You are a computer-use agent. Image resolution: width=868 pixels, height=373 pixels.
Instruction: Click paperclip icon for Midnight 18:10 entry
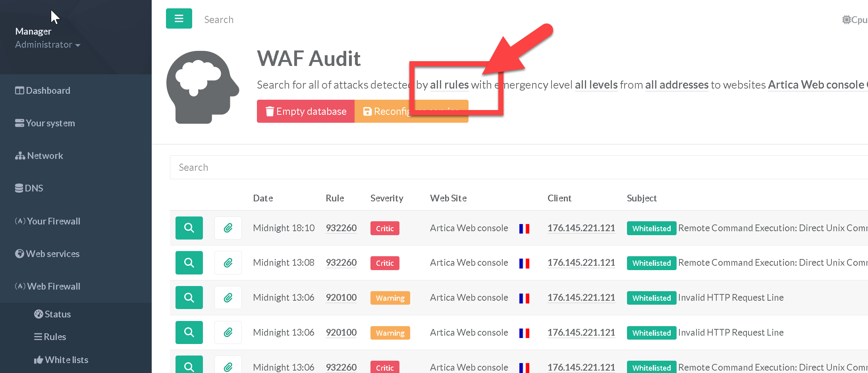click(x=228, y=228)
